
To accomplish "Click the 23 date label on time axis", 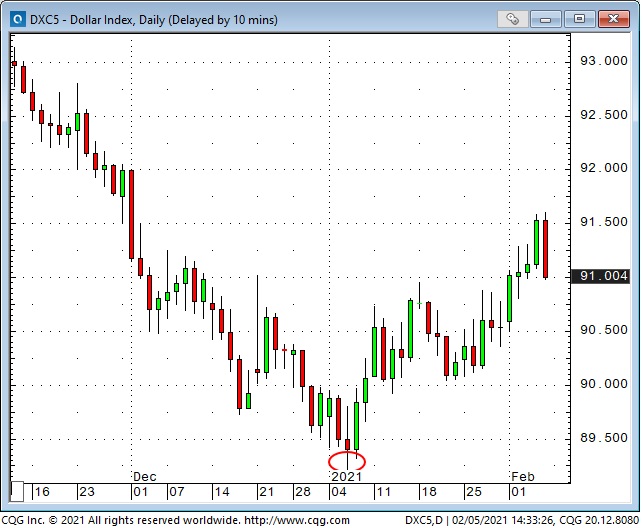I will (x=87, y=492).
